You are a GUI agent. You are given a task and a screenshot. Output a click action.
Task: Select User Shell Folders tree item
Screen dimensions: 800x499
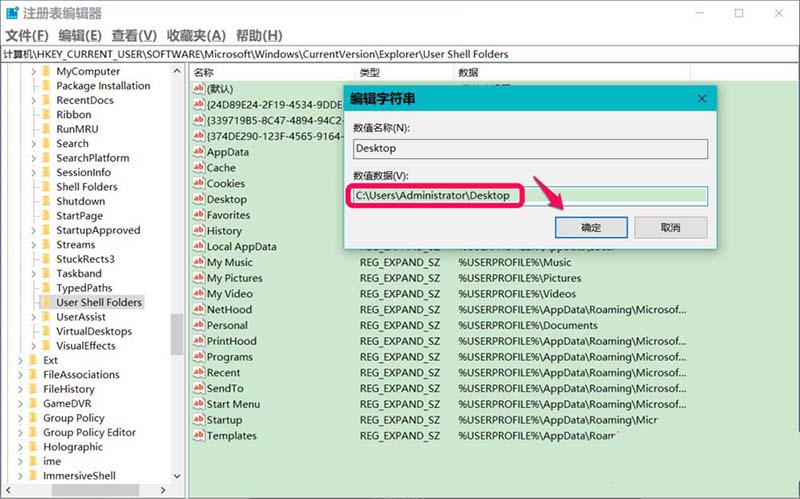click(x=99, y=302)
